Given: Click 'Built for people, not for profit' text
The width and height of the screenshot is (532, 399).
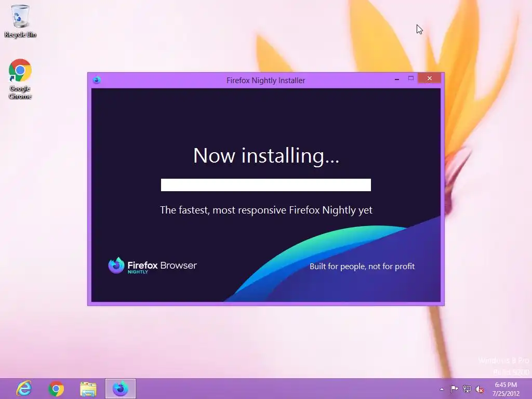Looking at the screenshot, I should 362,267.
